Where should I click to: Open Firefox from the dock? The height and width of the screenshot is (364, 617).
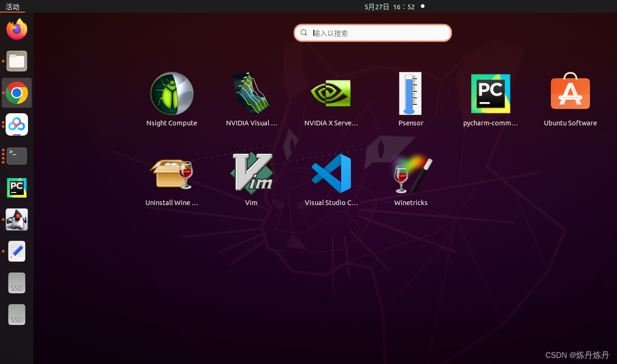pyautogui.click(x=17, y=29)
